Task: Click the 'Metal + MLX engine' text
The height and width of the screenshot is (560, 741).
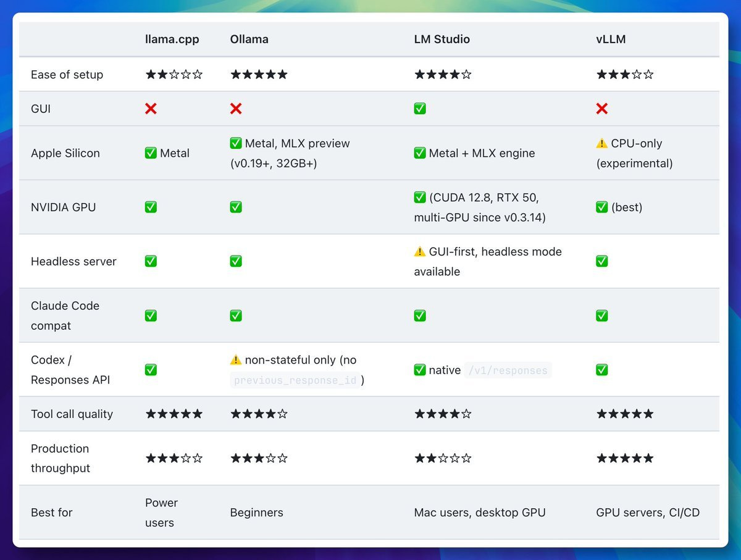Action: click(x=482, y=153)
